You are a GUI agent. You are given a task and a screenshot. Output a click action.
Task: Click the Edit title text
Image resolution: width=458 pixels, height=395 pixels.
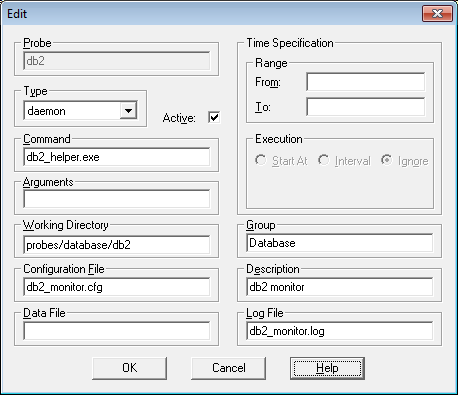[17, 14]
